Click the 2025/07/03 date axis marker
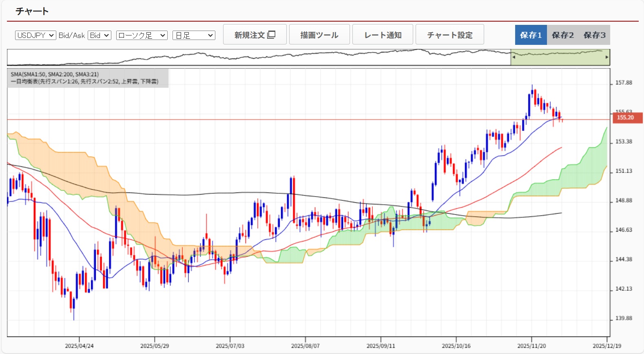Screen dimensions: 644x354 click(x=230, y=346)
